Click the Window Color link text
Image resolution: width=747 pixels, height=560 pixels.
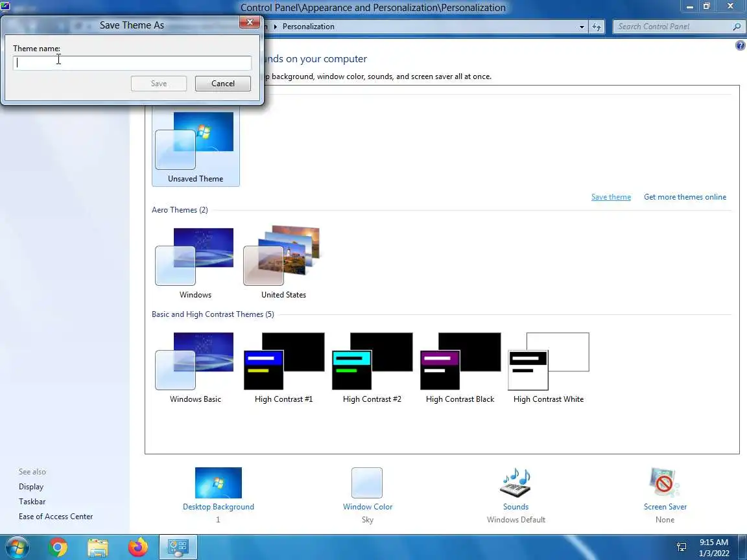[367, 507]
